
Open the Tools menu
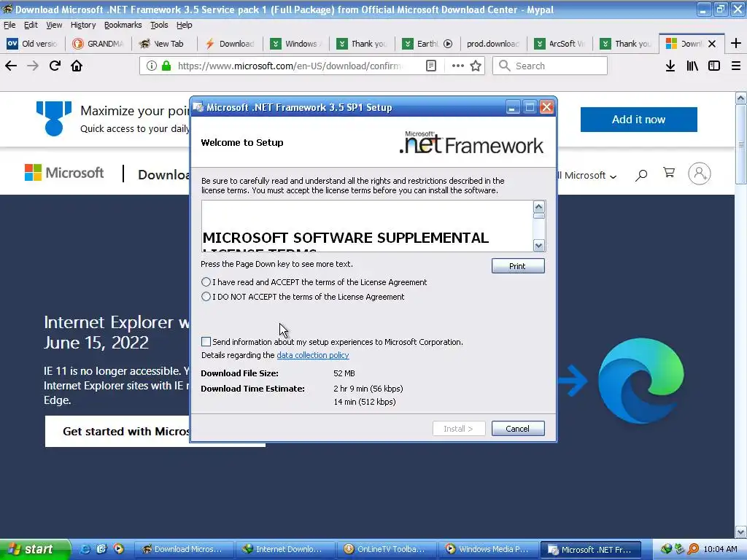pos(159,25)
